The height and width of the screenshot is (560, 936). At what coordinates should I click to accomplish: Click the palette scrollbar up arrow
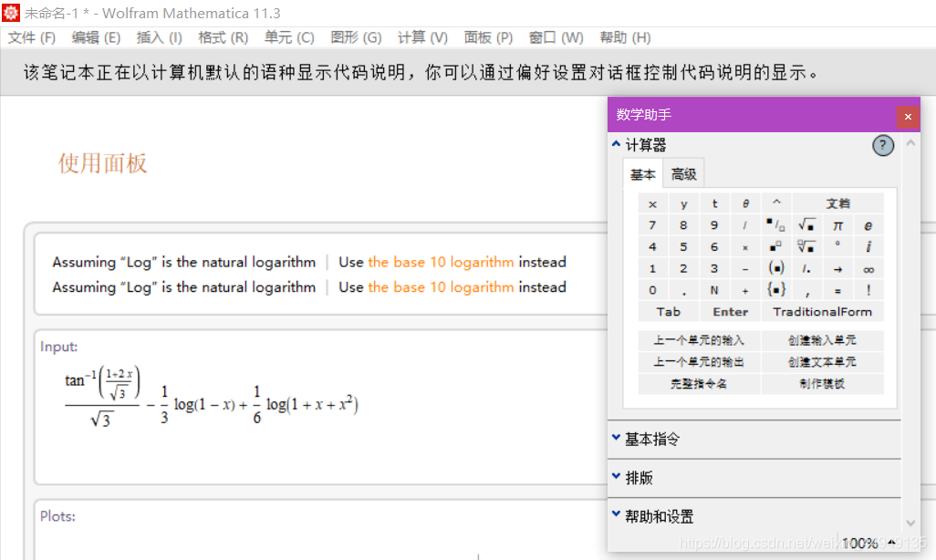[910, 142]
